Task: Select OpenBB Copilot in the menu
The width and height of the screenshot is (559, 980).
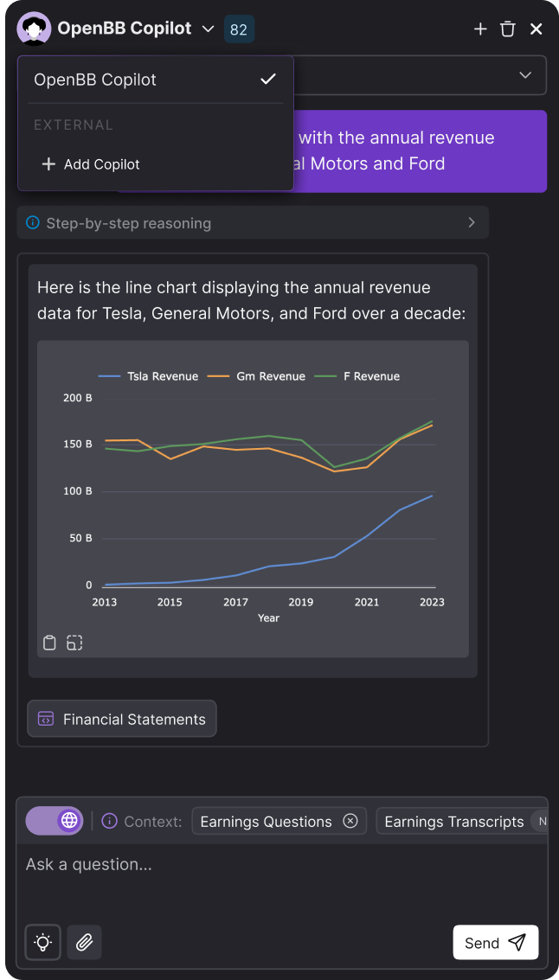Action: click(156, 80)
